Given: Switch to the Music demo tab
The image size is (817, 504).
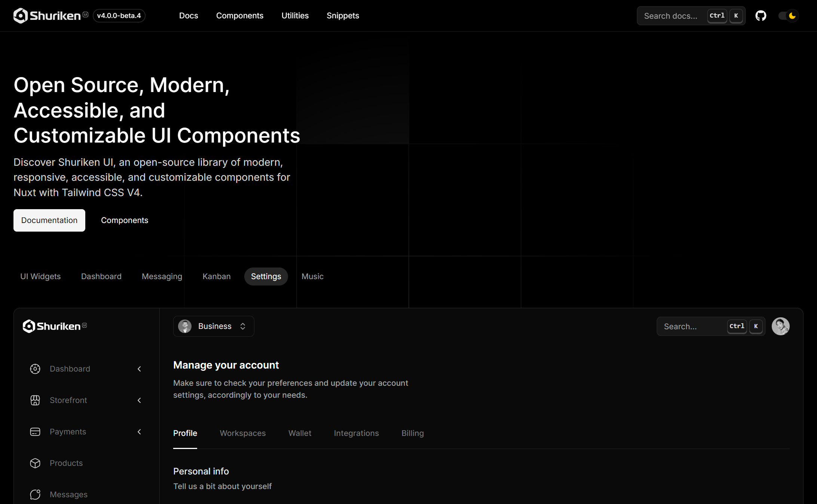Looking at the screenshot, I should (312, 277).
